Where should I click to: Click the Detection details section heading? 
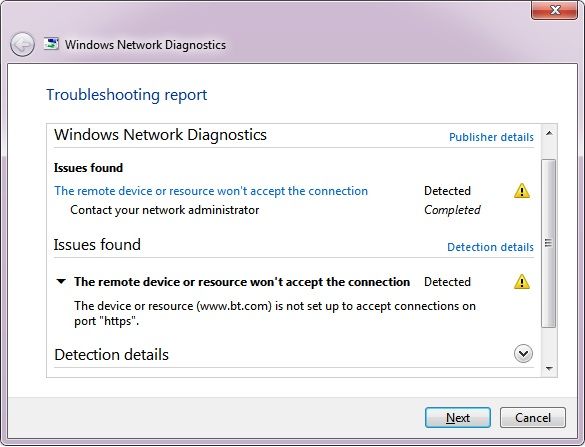tap(111, 354)
